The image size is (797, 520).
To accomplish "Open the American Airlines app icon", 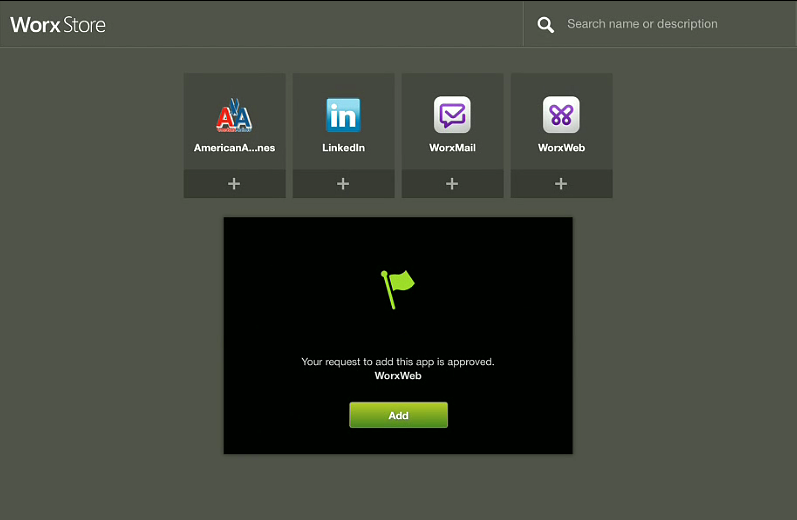I will click(234, 116).
